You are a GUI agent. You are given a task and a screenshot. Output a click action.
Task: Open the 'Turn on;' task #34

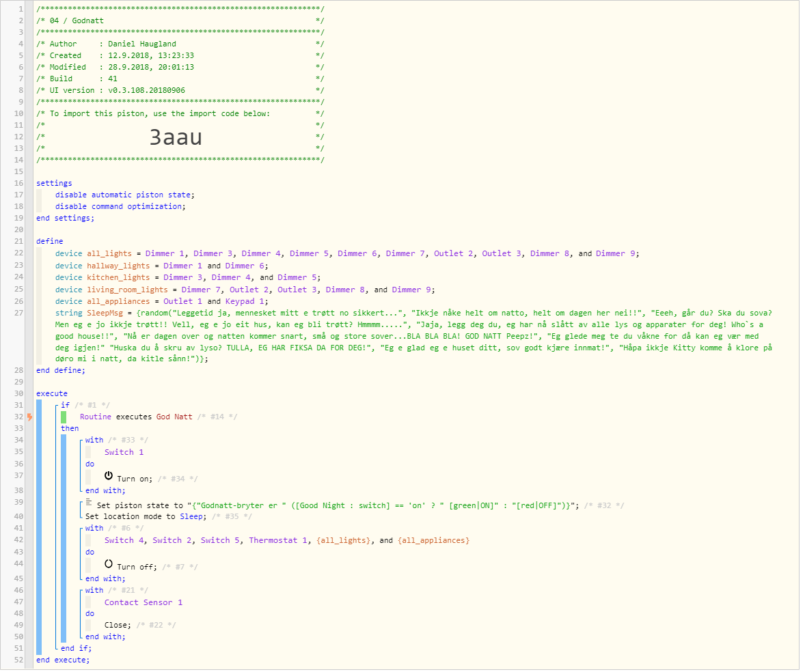(x=135, y=480)
